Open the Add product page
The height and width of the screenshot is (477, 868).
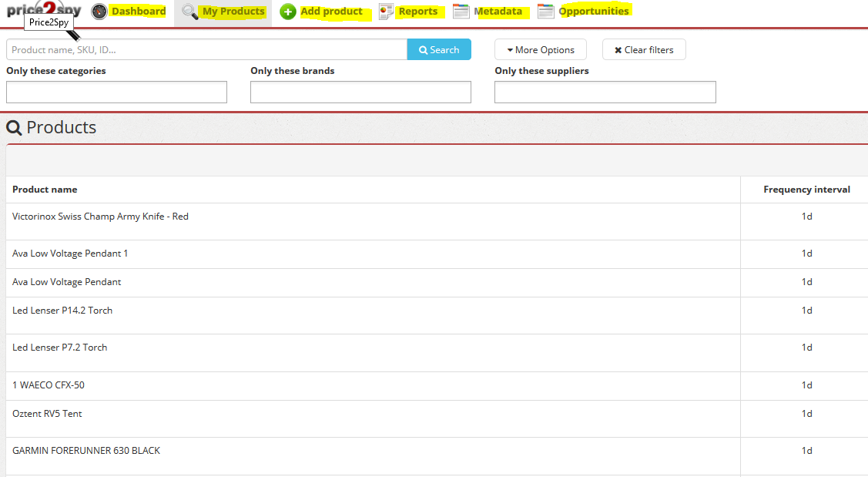click(x=332, y=11)
